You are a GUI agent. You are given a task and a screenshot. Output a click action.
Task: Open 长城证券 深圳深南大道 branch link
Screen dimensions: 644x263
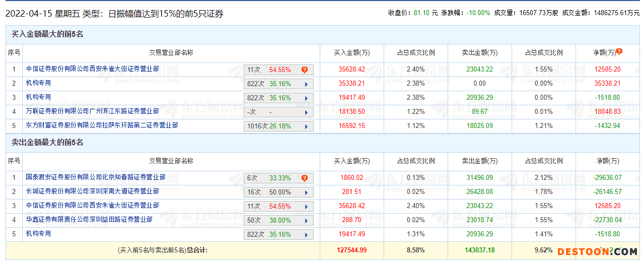92,191
